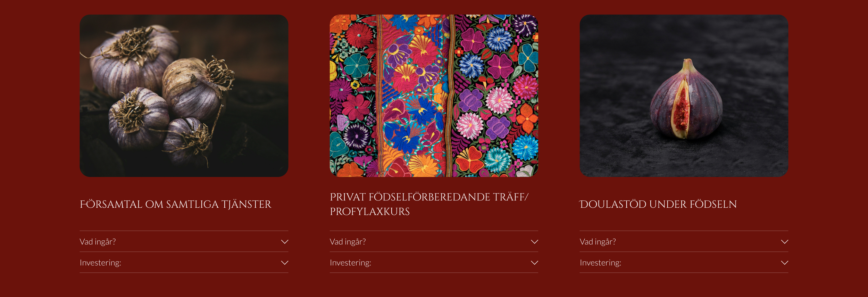Open the garlic bulbs photo

tap(184, 96)
